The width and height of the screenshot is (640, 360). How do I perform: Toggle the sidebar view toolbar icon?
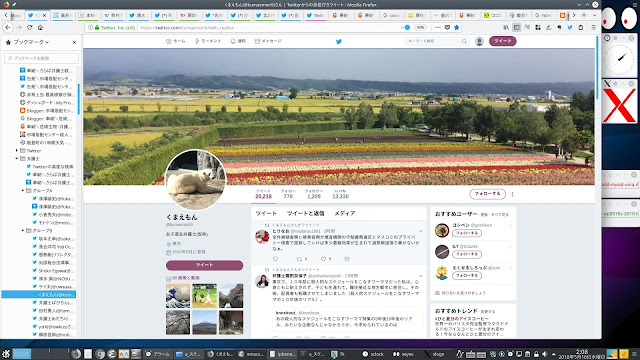(x=516, y=27)
